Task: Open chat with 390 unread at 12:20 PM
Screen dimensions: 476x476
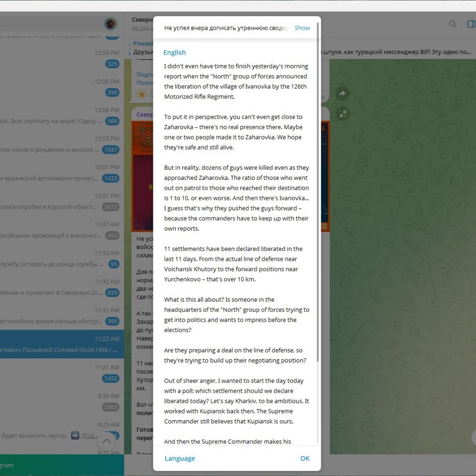Action: coord(62,87)
